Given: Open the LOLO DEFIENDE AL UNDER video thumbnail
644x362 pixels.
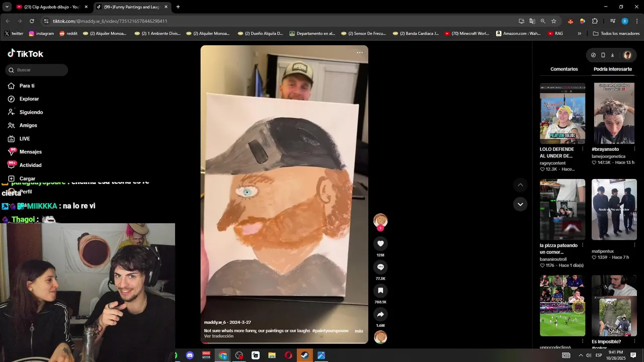Looking at the screenshot, I should [x=562, y=114].
